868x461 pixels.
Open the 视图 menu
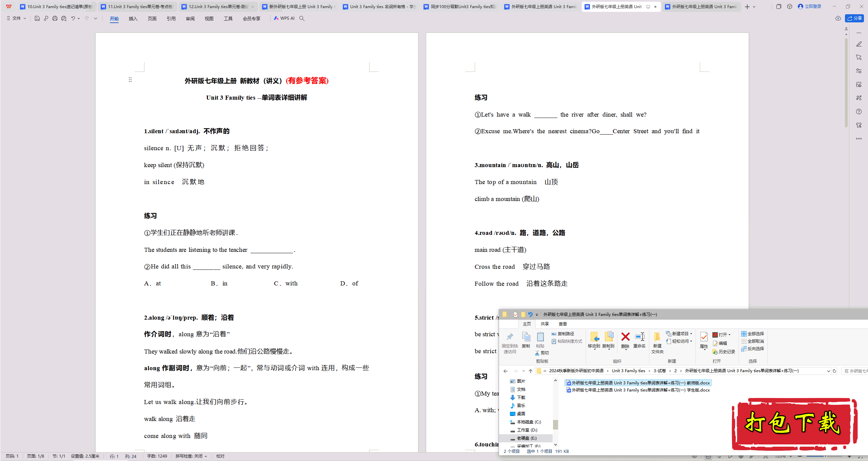(x=208, y=18)
